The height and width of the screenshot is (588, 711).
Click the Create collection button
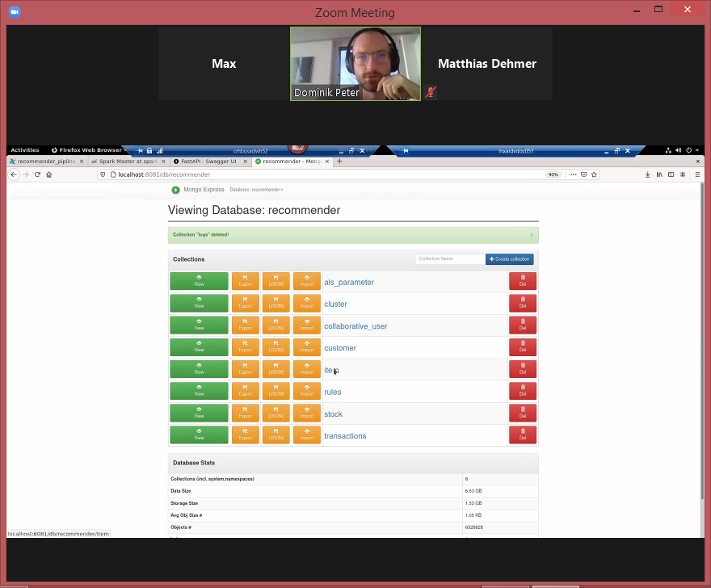click(510, 259)
